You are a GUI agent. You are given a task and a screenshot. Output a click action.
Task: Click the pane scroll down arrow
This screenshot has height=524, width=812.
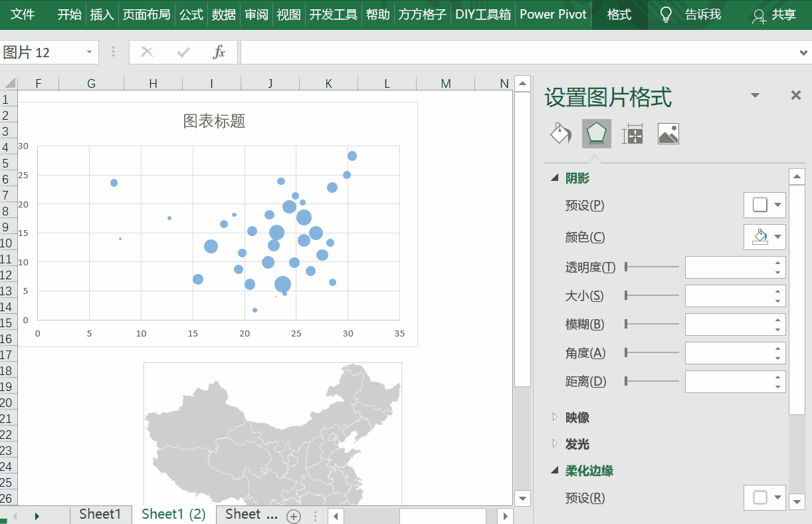pos(797,502)
